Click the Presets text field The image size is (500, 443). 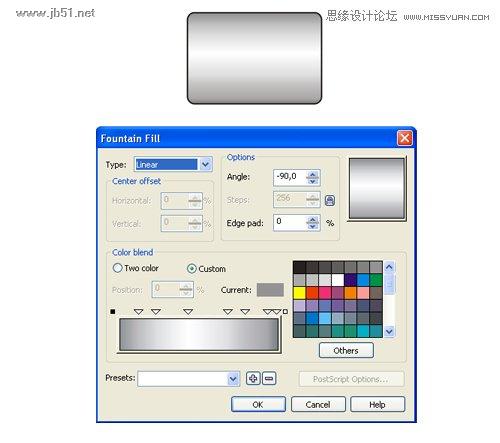click(182, 379)
